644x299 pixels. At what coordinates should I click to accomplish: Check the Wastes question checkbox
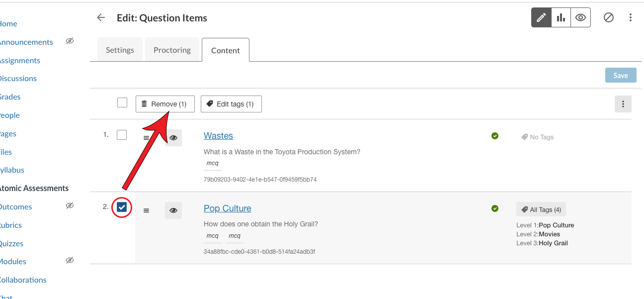coord(122,134)
